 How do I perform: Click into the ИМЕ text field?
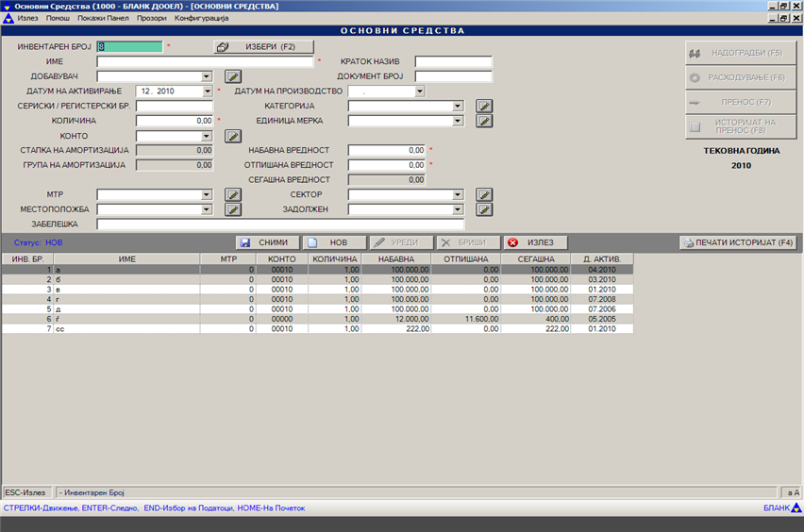(x=205, y=61)
